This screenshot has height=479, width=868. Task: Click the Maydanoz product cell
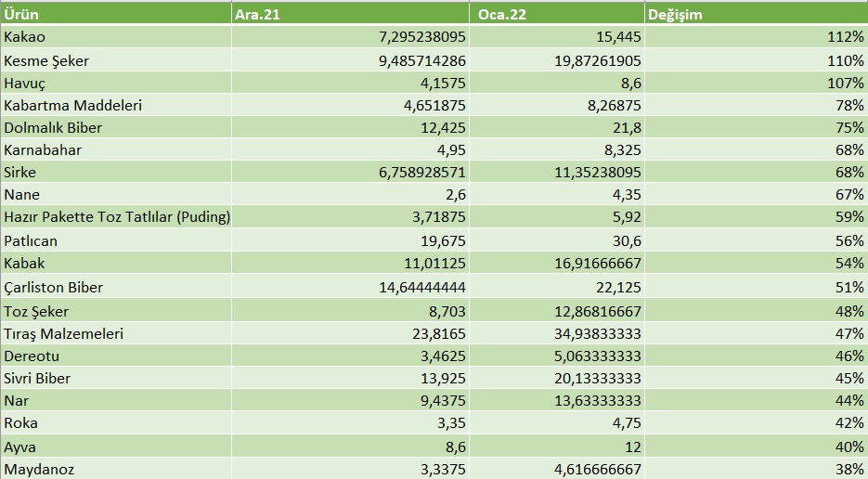point(115,469)
